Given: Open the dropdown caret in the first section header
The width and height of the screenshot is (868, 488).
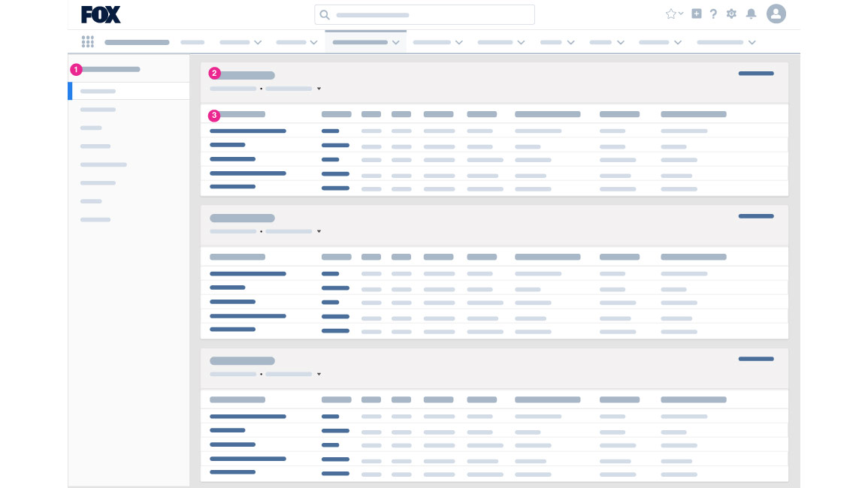Looking at the screenshot, I should 319,89.
